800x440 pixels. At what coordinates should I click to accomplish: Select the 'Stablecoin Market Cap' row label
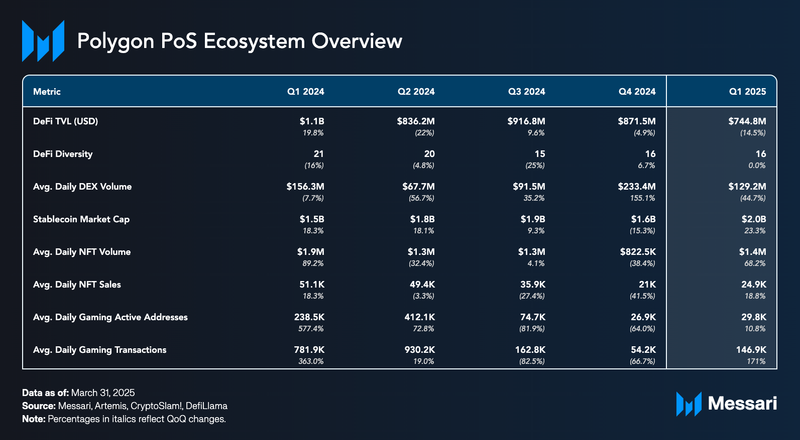(81, 219)
